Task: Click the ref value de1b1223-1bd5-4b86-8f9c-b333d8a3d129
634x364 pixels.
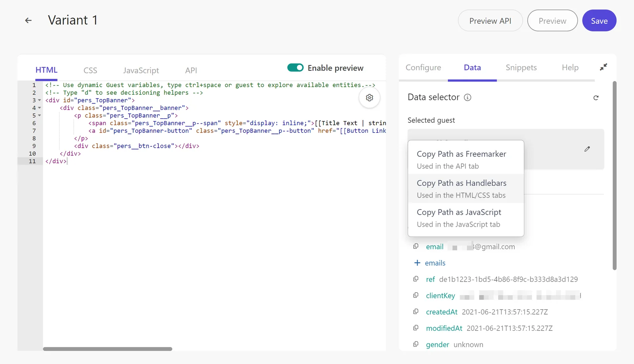Action: click(508, 279)
